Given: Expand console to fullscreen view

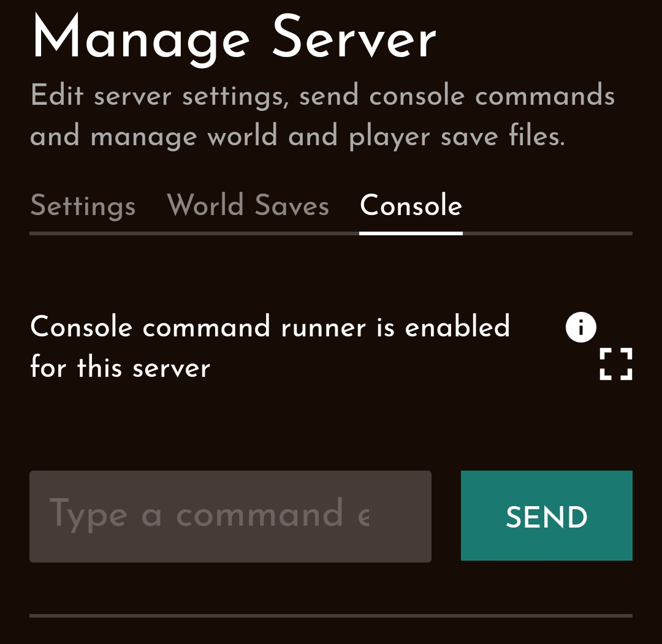Looking at the screenshot, I should point(615,364).
